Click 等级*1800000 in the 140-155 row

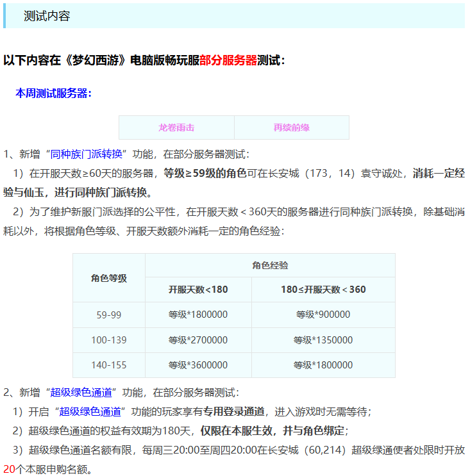[x=323, y=365]
